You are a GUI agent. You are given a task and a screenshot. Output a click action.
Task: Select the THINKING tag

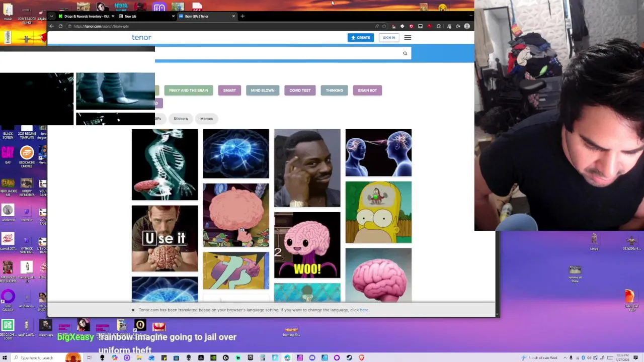pos(334,90)
